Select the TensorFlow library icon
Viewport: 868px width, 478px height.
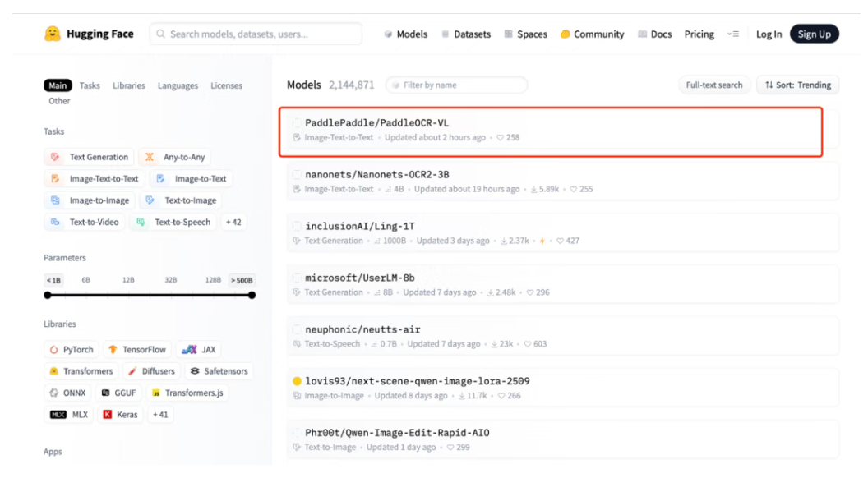113,349
